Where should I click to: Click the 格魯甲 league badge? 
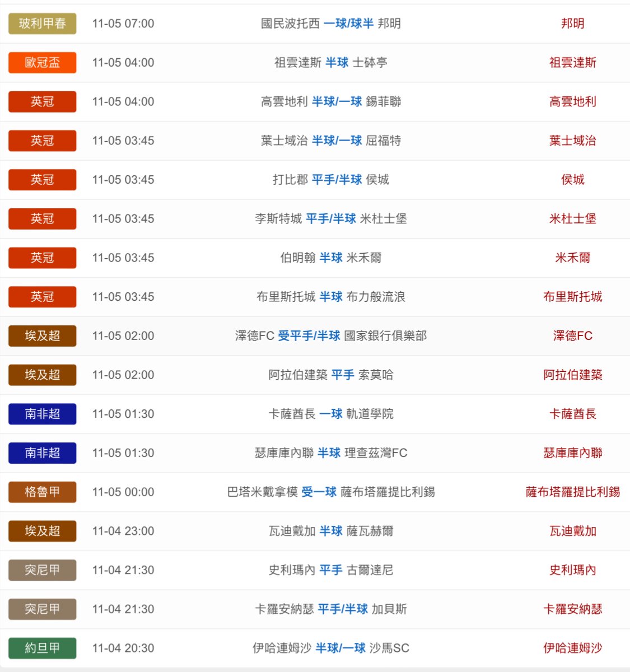coord(42,492)
